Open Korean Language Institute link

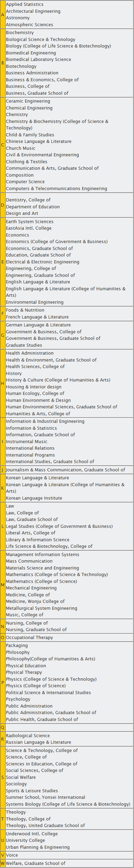34,498
